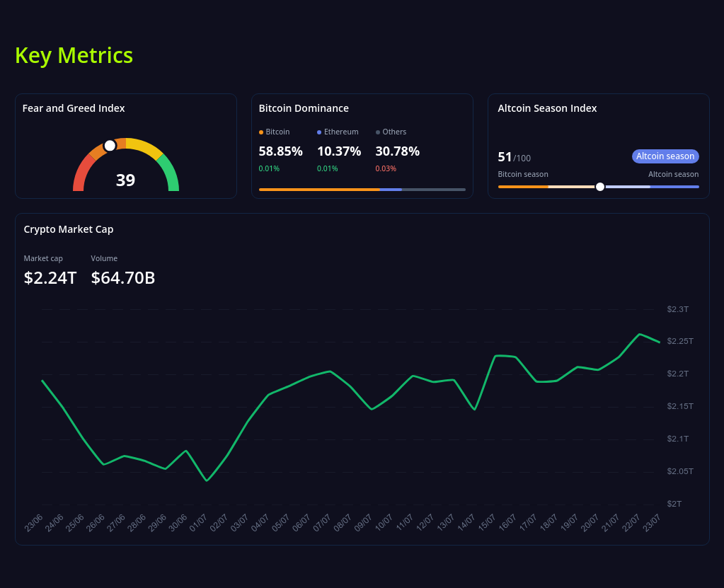This screenshot has width=724, height=588.
Task: Select the $64.70B volume figure
Action: point(123,278)
